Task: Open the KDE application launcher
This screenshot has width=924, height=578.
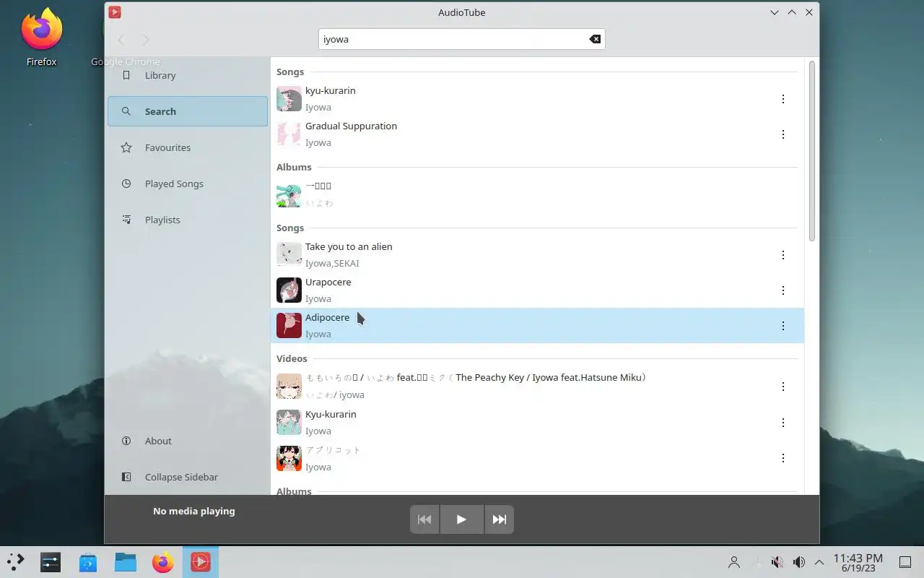Action: [16, 562]
